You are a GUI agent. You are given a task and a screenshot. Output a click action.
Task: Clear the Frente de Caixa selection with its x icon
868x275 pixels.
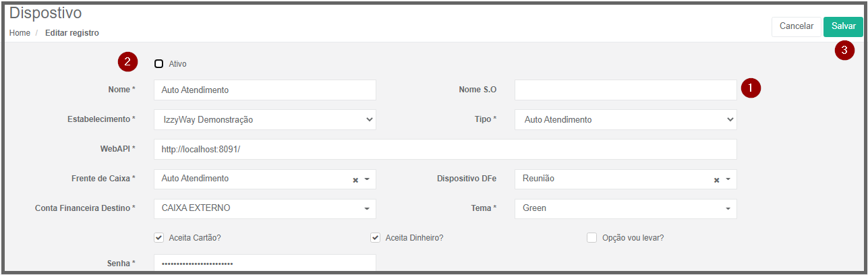355,180
